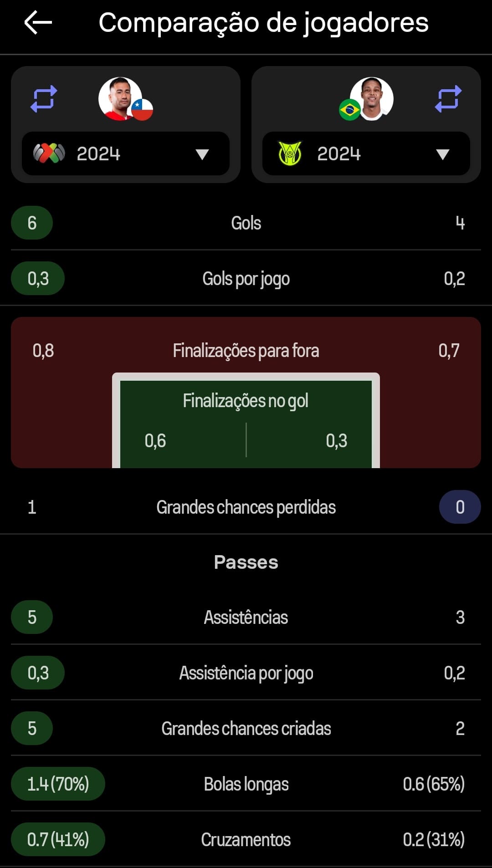Screen dimensions: 492x868
Task: Tap the Finalizações no gol box
Action: click(x=246, y=421)
